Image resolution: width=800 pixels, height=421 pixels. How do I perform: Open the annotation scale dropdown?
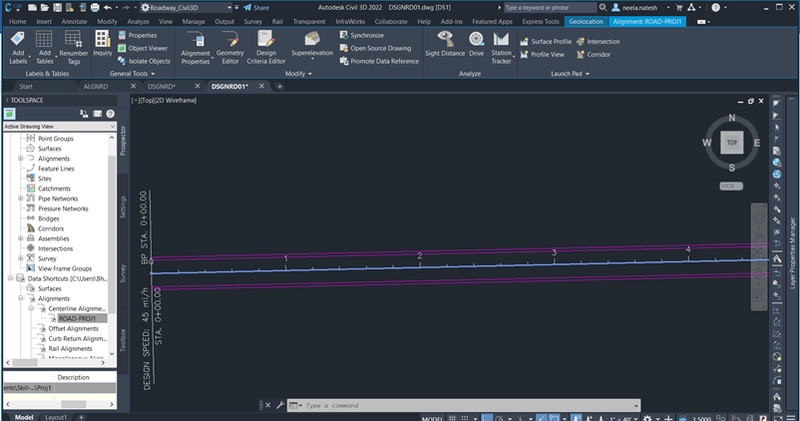click(x=622, y=418)
